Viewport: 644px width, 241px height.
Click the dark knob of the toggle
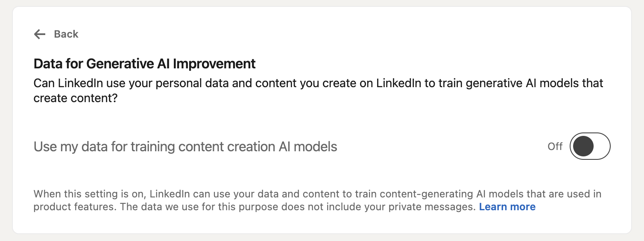[583, 146]
